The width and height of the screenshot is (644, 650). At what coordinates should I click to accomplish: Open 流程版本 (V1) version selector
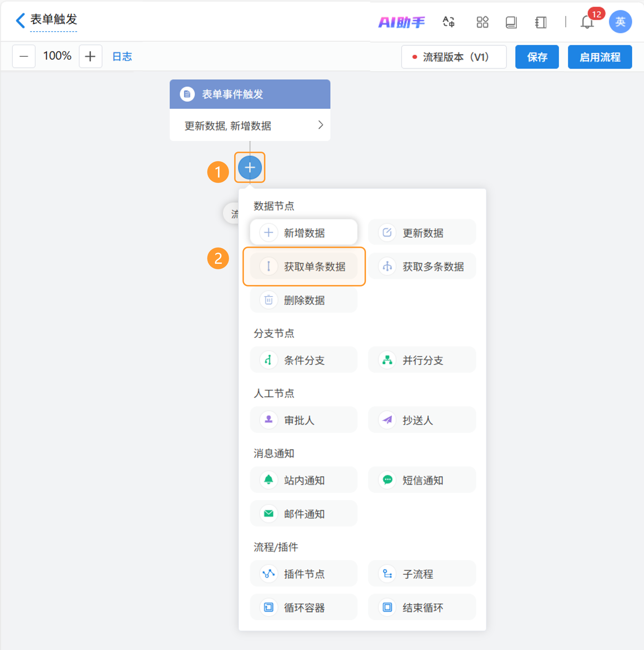[x=454, y=57]
